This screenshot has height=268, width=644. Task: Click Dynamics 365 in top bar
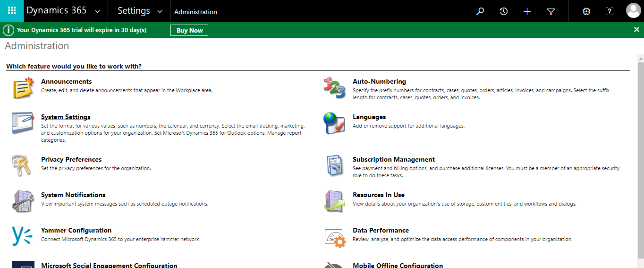pyautogui.click(x=57, y=11)
